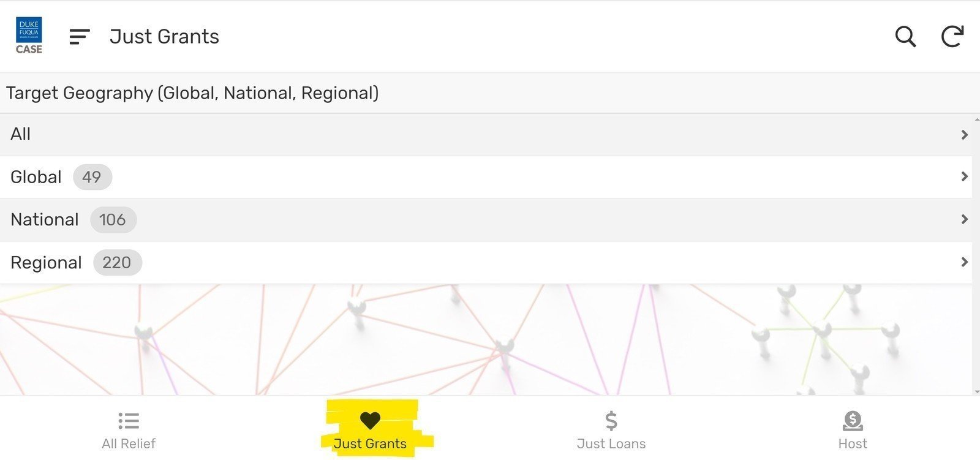Tap the Just Grants heart icon
980x460 pixels.
tap(370, 421)
